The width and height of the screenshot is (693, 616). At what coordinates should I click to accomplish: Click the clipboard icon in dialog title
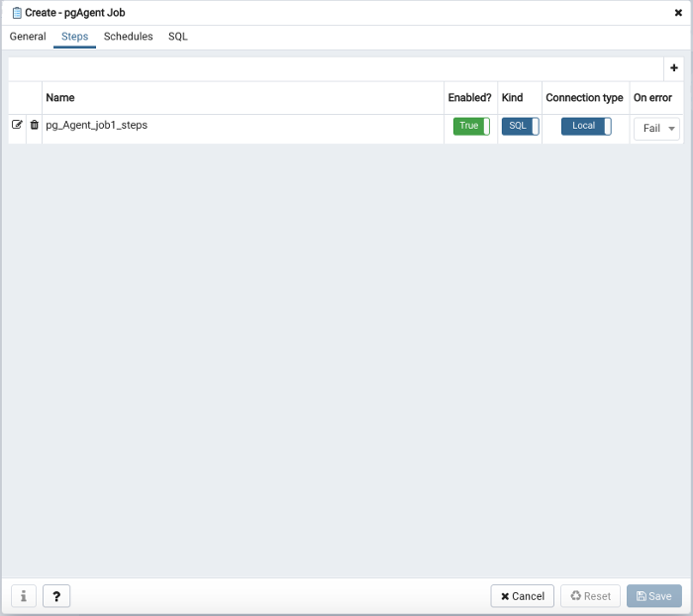17,13
